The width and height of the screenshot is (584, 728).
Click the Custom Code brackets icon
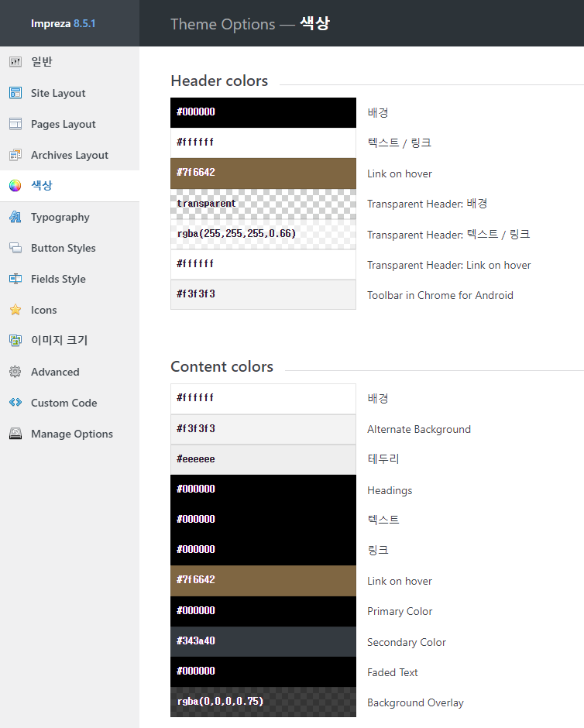click(15, 403)
